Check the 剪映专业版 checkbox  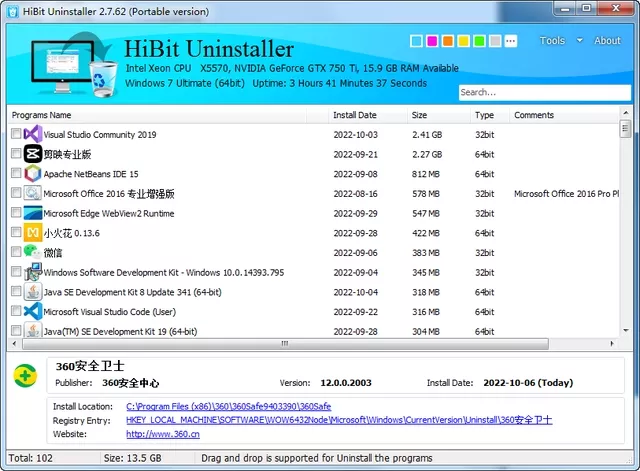pos(16,153)
